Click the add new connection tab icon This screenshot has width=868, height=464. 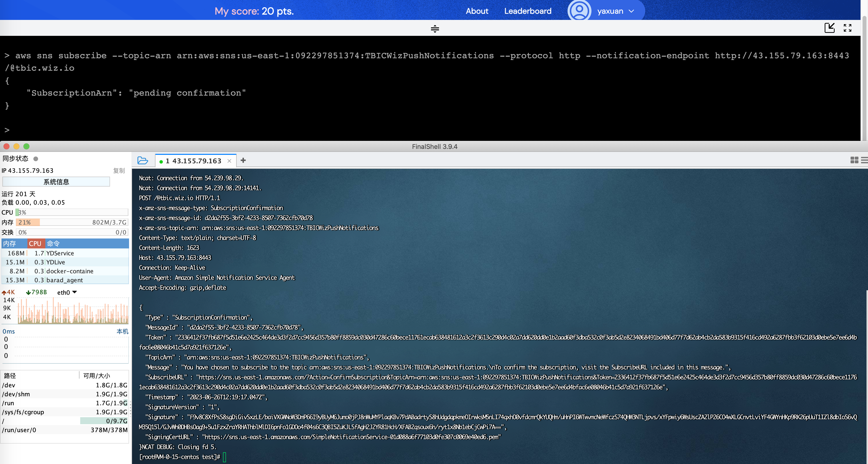tap(242, 161)
